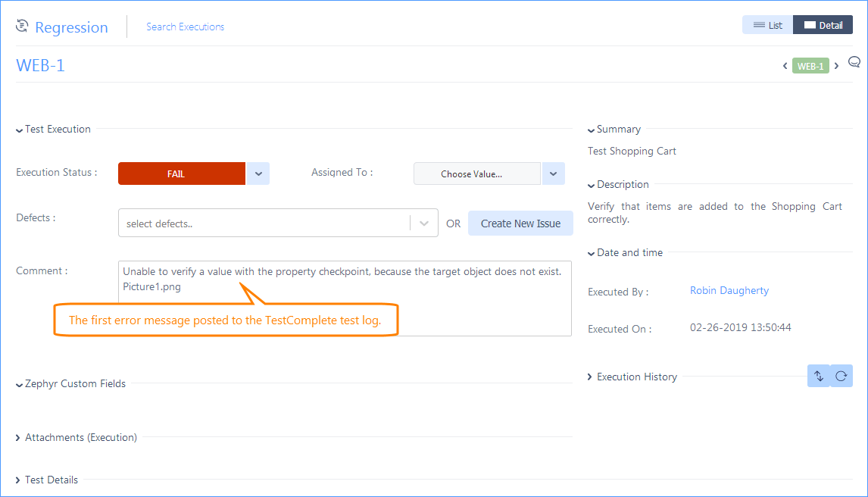Open Search Executions
868x497 pixels.
click(x=185, y=27)
